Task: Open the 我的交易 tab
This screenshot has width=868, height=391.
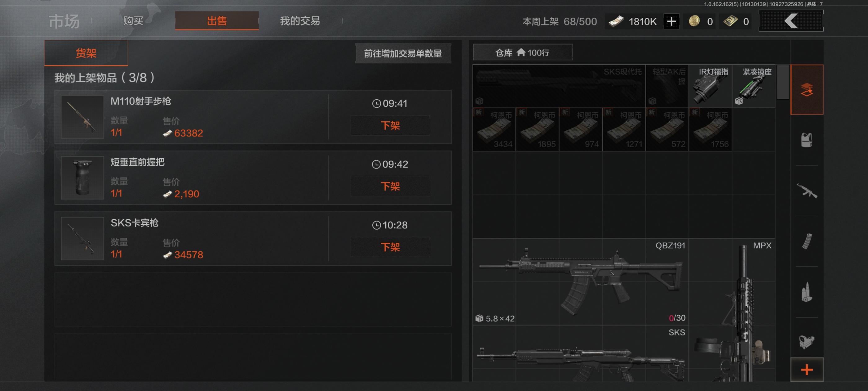Action: pos(300,21)
